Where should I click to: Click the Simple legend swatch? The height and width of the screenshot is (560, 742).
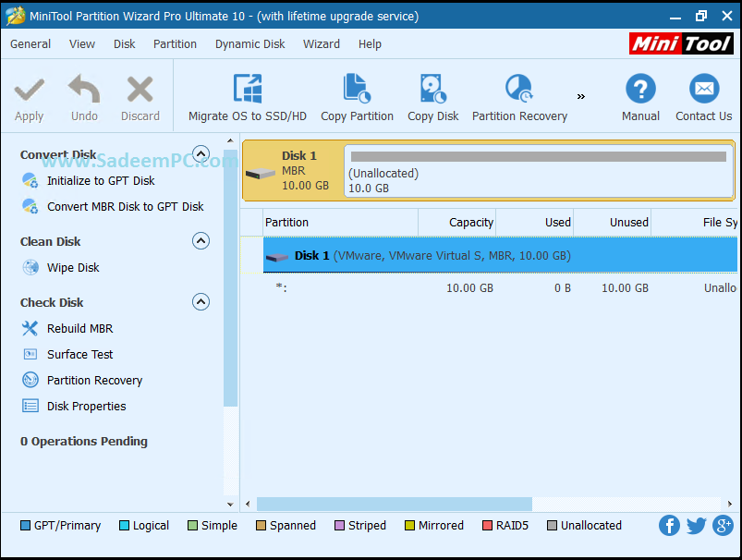(192, 526)
